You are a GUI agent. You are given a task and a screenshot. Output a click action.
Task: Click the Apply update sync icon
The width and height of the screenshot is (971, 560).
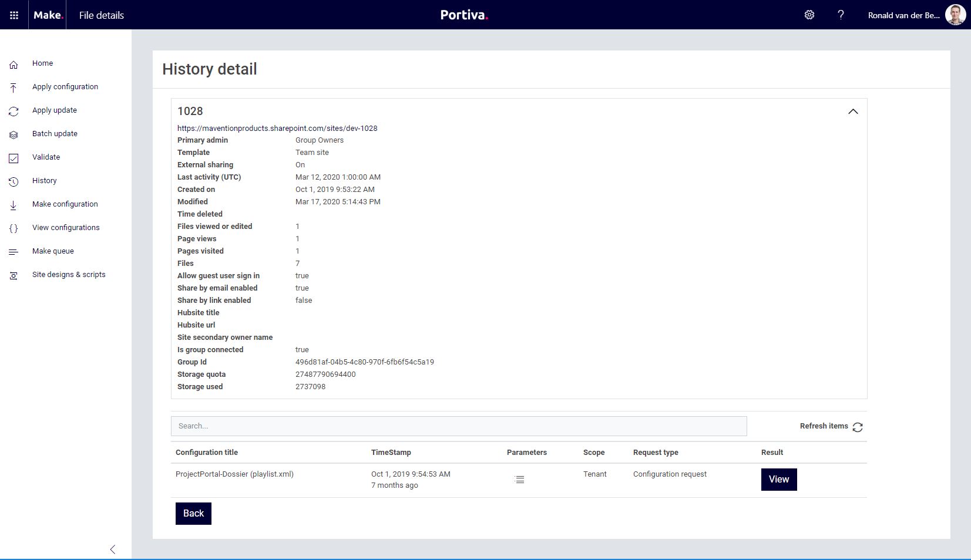click(14, 111)
